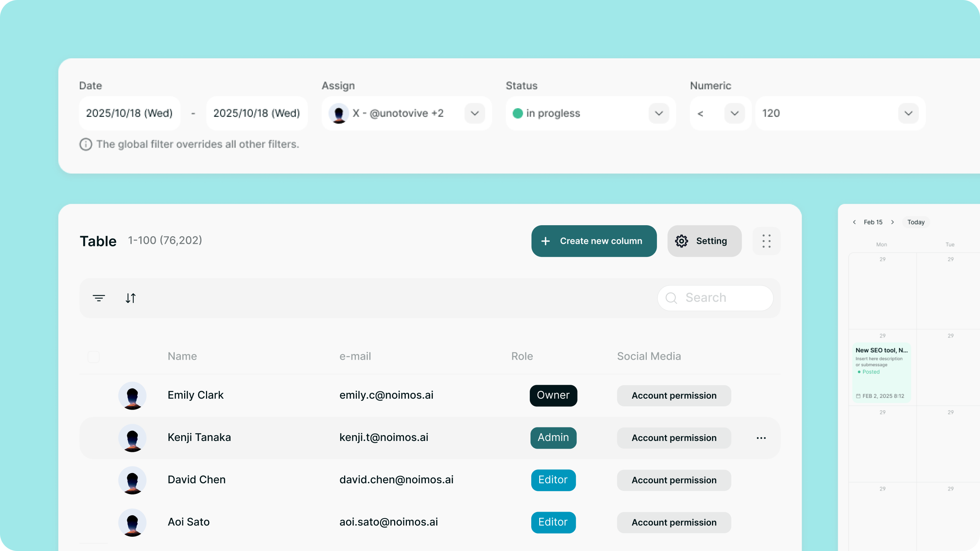The width and height of the screenshot is (980, 551).
Task: Click the start date field 2025/10/18
Action: tap(129, 113)
